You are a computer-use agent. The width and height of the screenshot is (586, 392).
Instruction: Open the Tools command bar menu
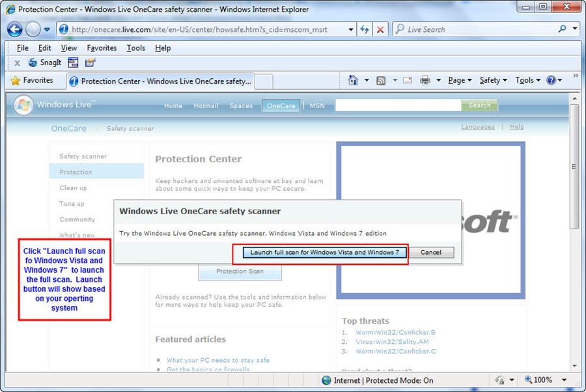click(527, 80)
